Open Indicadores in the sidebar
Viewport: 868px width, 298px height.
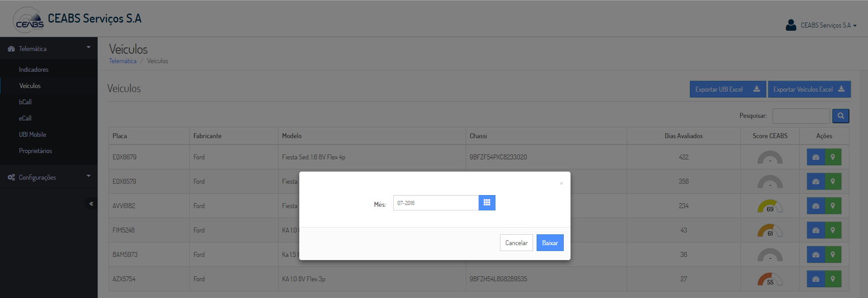pos(33,70)
